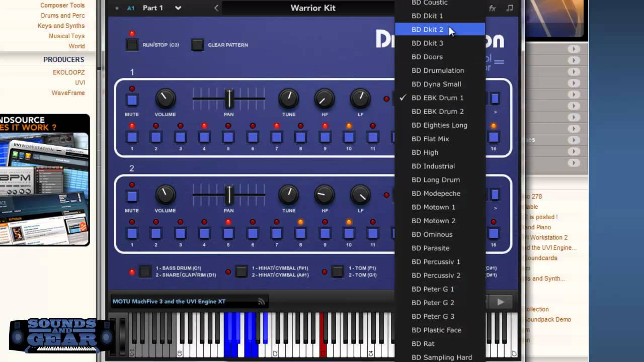Toggle step 5 on track 2
Screen dimensions: 644x362
click(x=228, y=233)
